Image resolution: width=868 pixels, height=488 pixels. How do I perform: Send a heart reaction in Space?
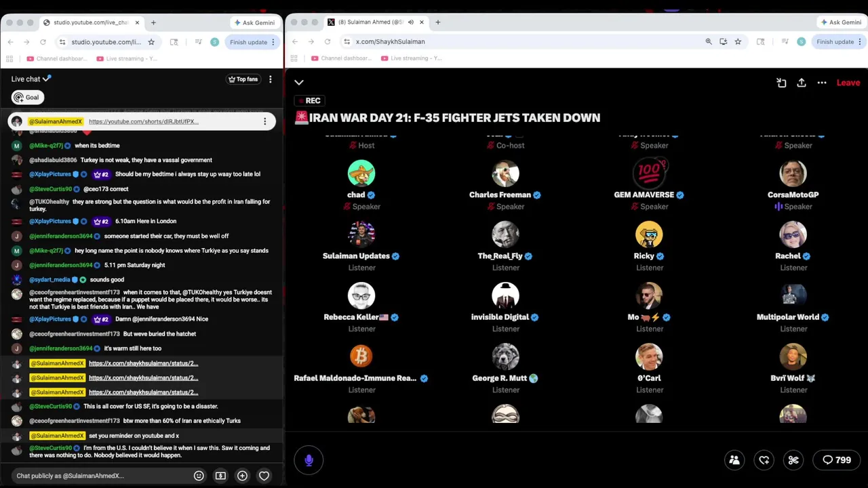[x=764, y=460]
